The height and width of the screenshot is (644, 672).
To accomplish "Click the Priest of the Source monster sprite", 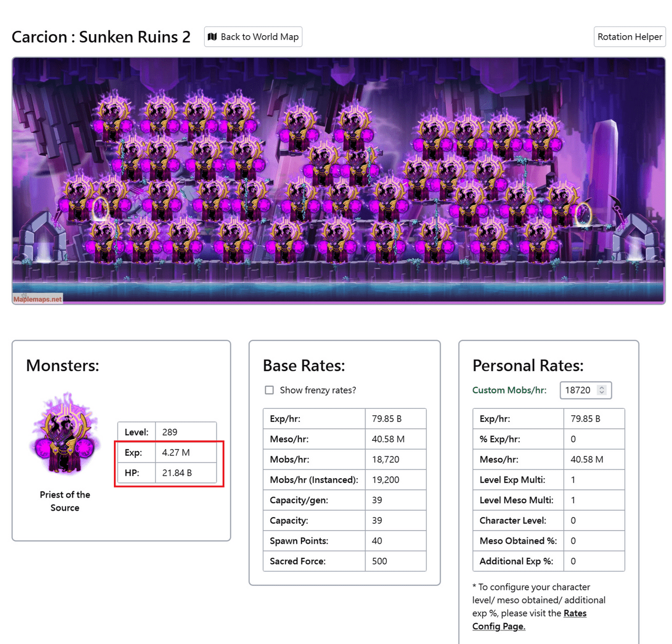I will tap(65, 435).
